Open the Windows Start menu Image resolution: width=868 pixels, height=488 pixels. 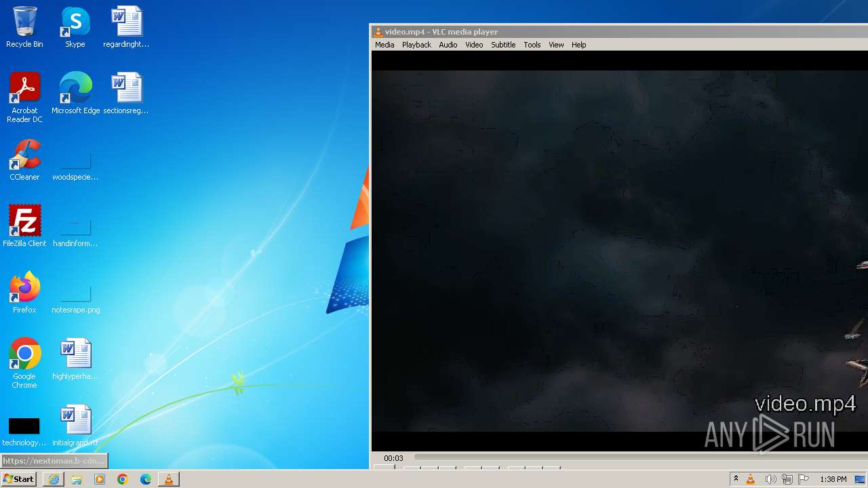pos(18,479)
